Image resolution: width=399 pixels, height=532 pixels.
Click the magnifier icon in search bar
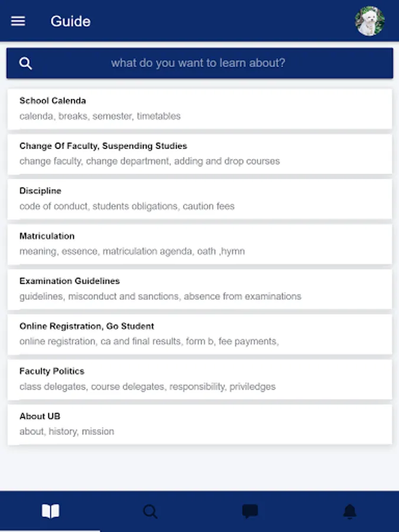25,63
